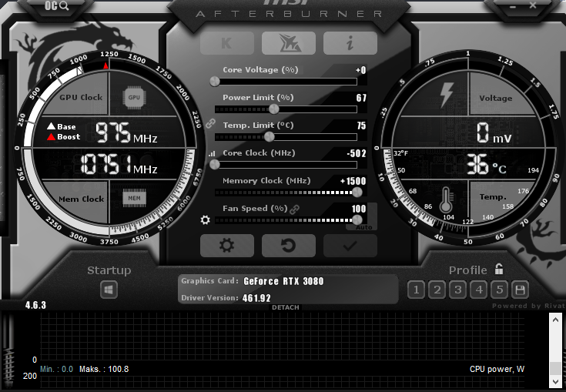566x392 pixels.
Task: Close the Afterburner window
Action: pos(533,5)
